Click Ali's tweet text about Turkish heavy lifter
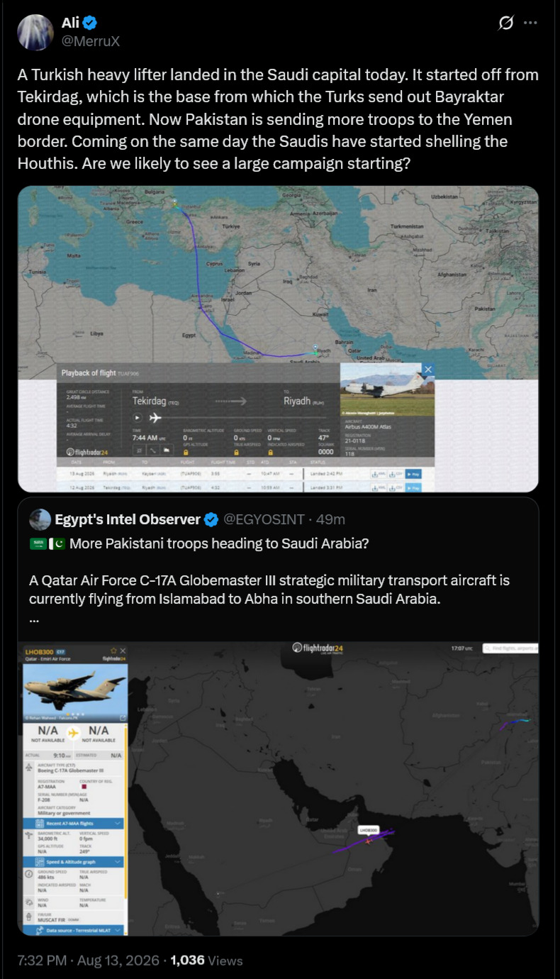This screenshot has height=979, width=560. coord(278,118)
